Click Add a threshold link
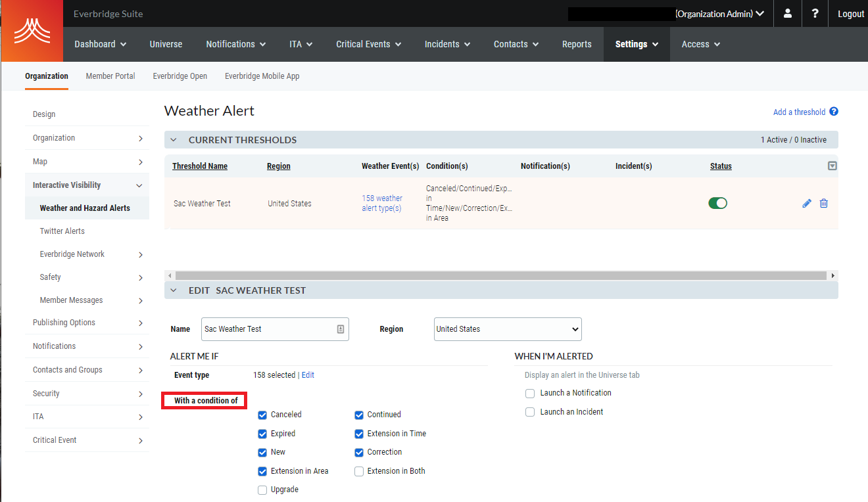Viewport: 868px width, 502px height. tap(799, 112)
